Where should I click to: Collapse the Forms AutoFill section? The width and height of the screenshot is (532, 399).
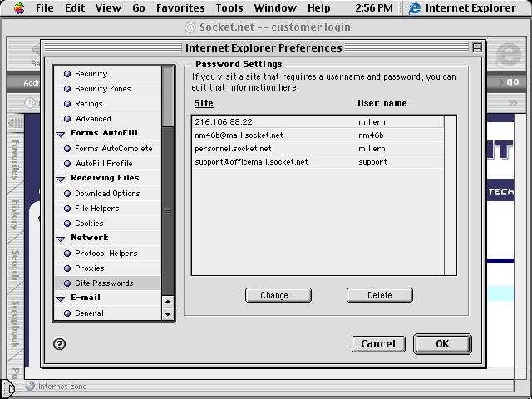click(x=61, y=134)
